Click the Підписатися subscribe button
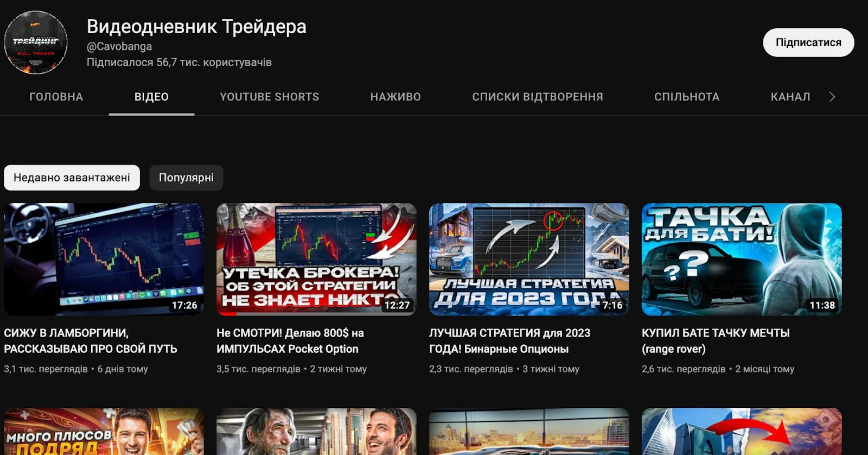 coord(808,42)
